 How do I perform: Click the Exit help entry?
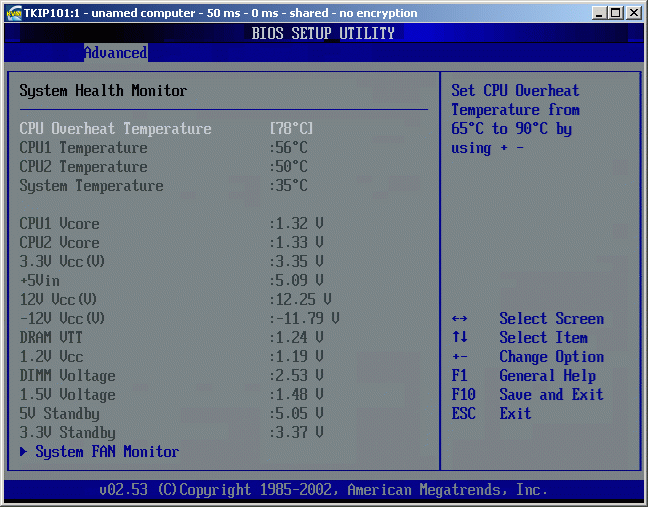515,414
